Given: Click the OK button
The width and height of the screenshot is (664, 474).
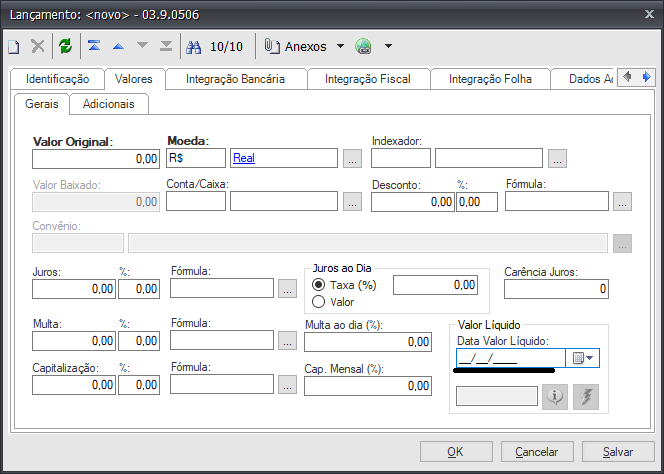Looking at the screenshot, I should click(456, 452).
